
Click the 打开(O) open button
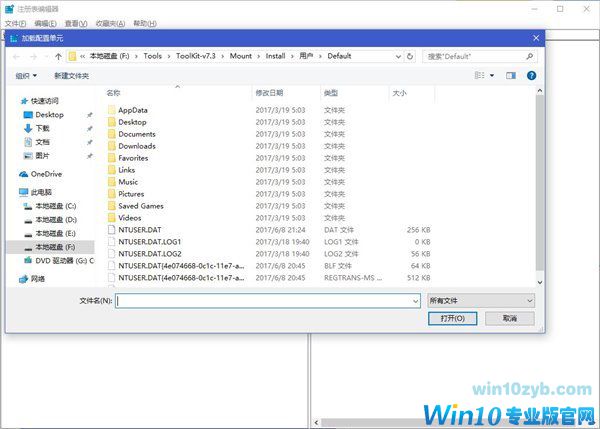452,318
